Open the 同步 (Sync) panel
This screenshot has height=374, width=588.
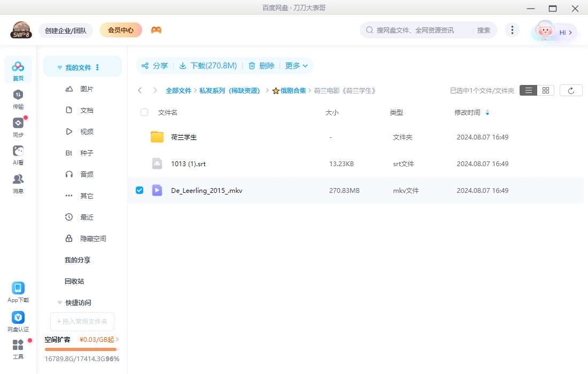click(18, 127)
